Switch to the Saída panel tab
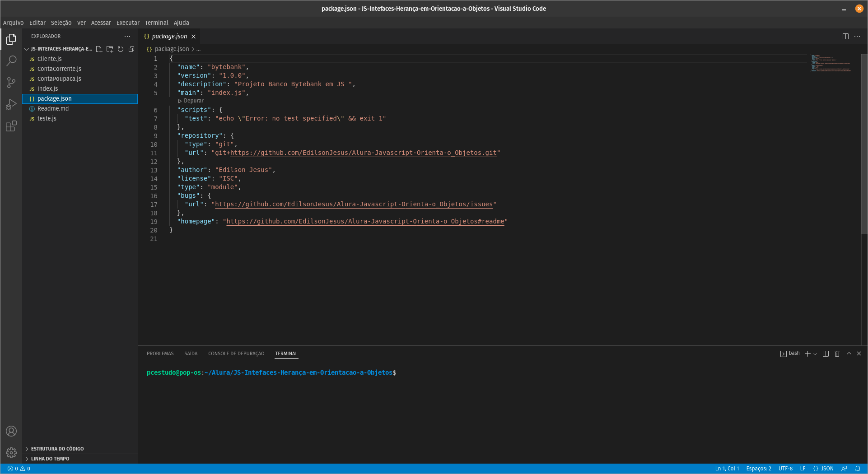Screen dimensions: 868x474 pyautogui.click(x=191, y=353)
